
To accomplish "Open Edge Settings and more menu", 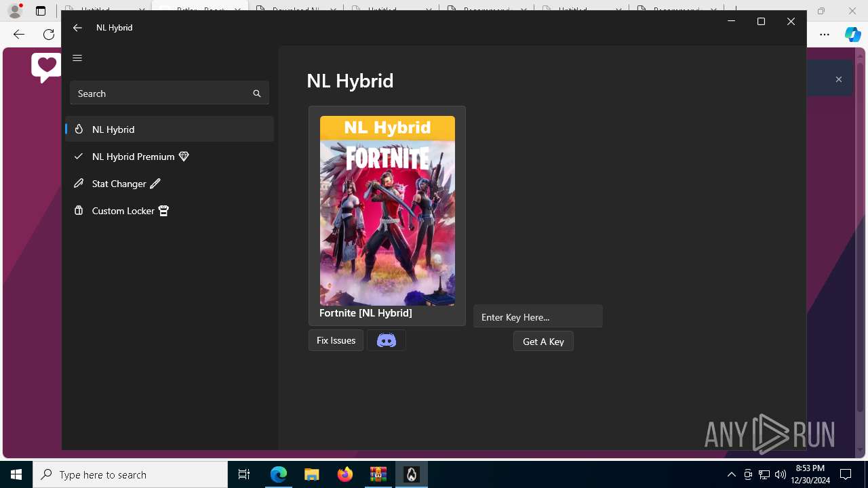I will point(825,34).
